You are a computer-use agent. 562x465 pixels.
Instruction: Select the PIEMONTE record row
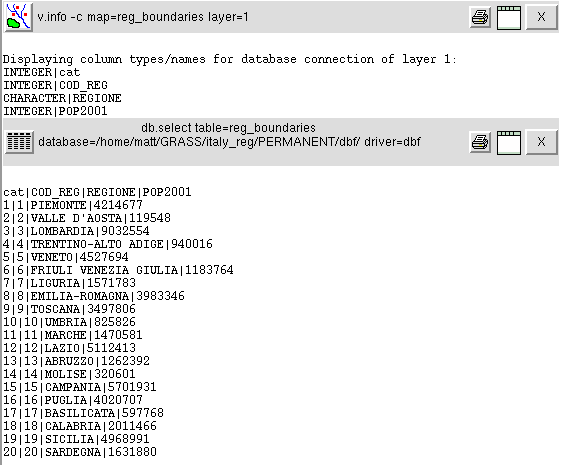(73, 205)
